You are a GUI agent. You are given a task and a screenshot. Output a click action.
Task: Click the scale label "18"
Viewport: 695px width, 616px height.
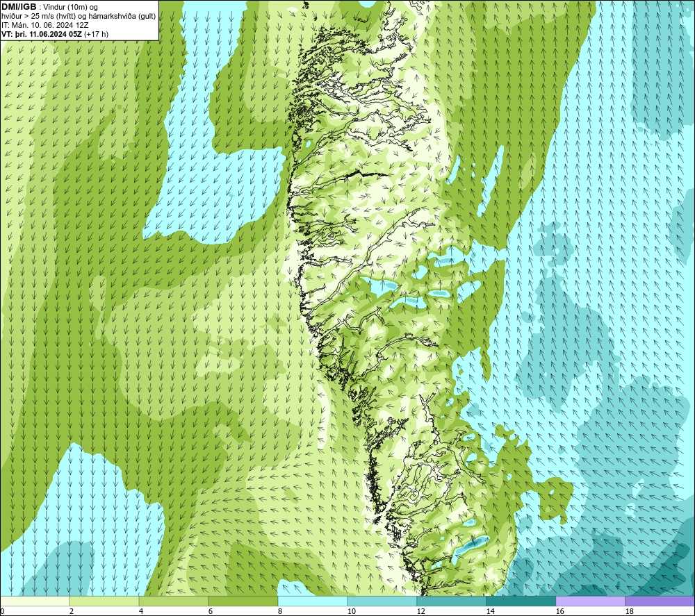point(630,611)
